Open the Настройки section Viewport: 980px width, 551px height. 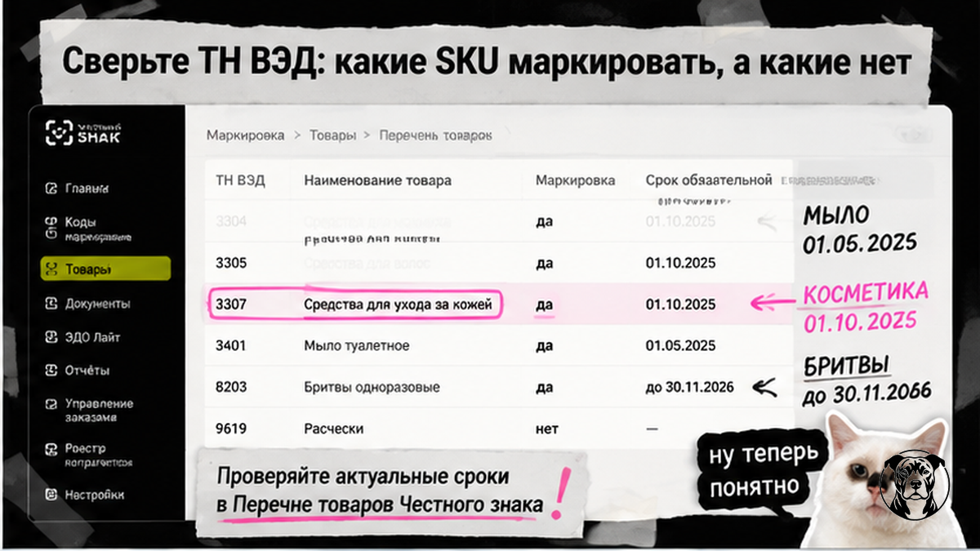pyautogui.click(x=94, y=495)
